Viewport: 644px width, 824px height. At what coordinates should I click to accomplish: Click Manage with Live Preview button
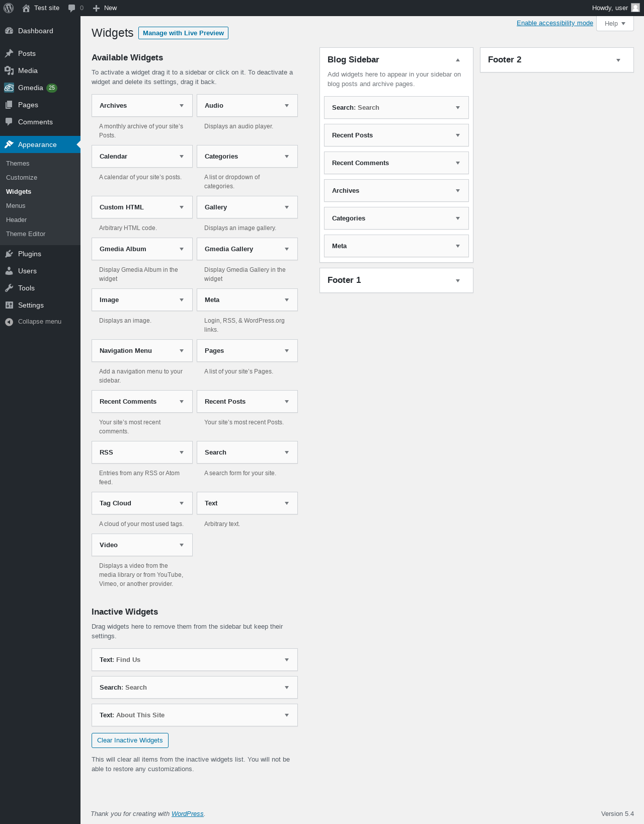click(x=183, y=33)
